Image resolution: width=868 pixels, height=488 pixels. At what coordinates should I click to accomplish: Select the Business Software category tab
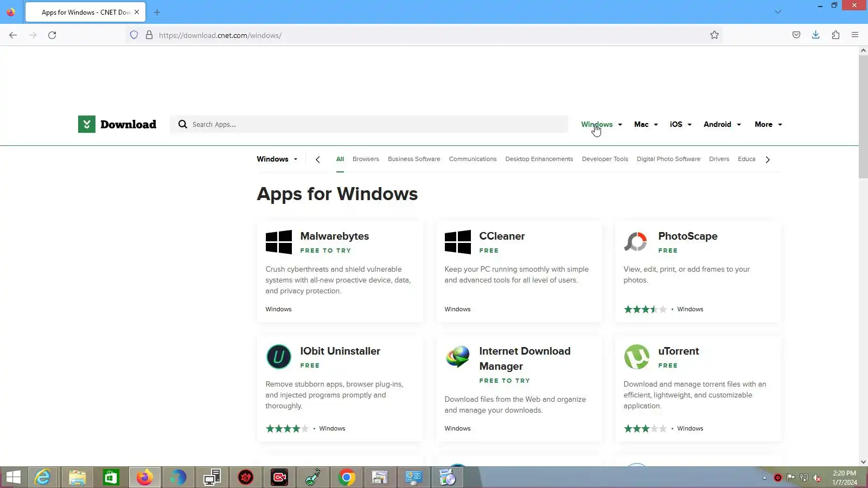click(x=414, y=159)
